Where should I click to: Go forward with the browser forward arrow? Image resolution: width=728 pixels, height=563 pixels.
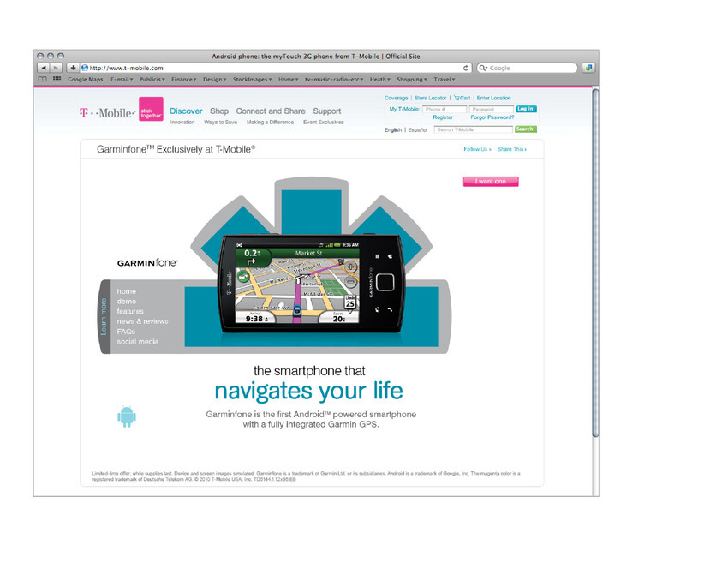click(56, 68)
